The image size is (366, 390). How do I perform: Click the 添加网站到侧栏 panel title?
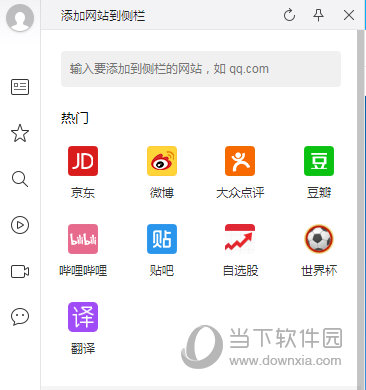tap(103, 16)
